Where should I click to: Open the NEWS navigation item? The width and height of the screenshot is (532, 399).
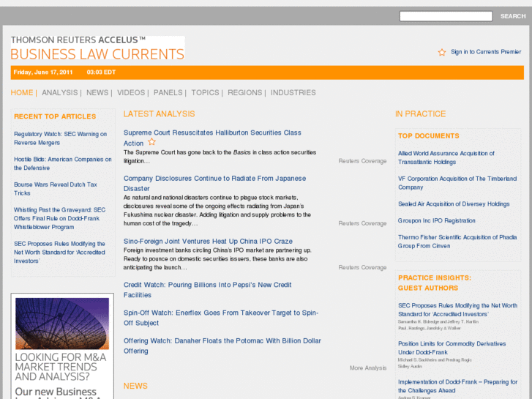coord(97,93)
